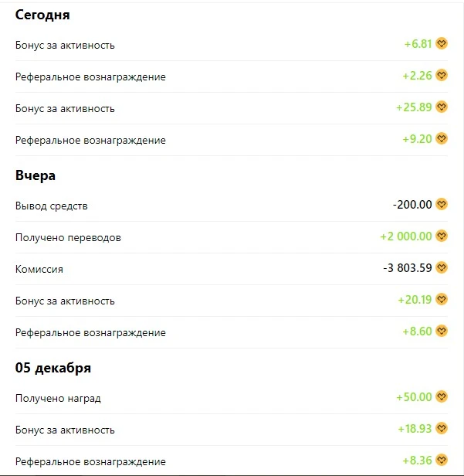This screenshot has height=476, width=464.
Task: Select the Вчера section heading
Action: click(36, 175)
